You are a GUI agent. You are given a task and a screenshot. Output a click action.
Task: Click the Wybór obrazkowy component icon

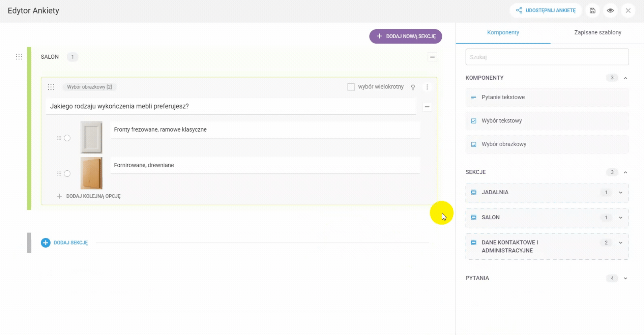point(474,144)
